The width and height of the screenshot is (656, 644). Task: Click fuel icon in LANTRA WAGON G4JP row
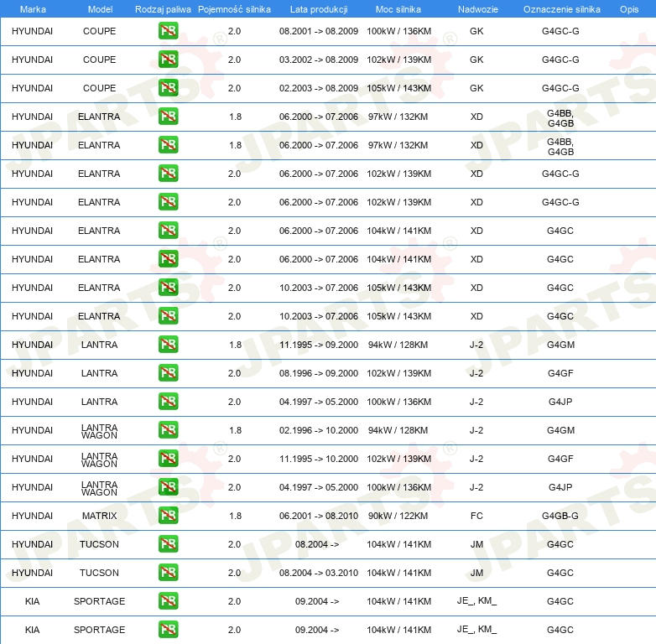click(x=168, y=487)
